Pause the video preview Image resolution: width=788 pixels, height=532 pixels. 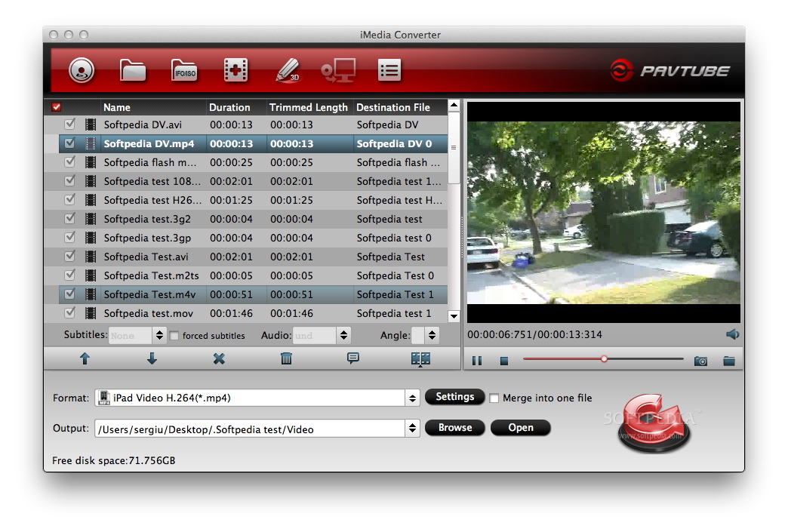[x=477, y=361]
